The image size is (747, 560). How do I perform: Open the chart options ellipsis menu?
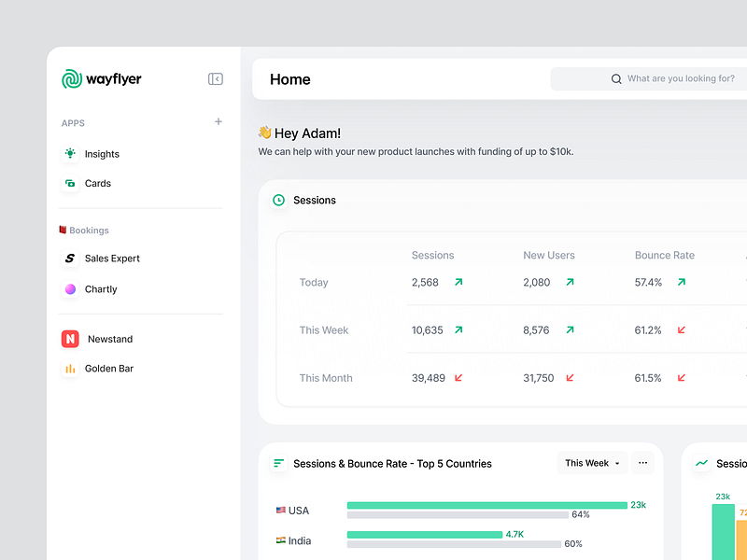pyautogui.click(x=642, y=463)
